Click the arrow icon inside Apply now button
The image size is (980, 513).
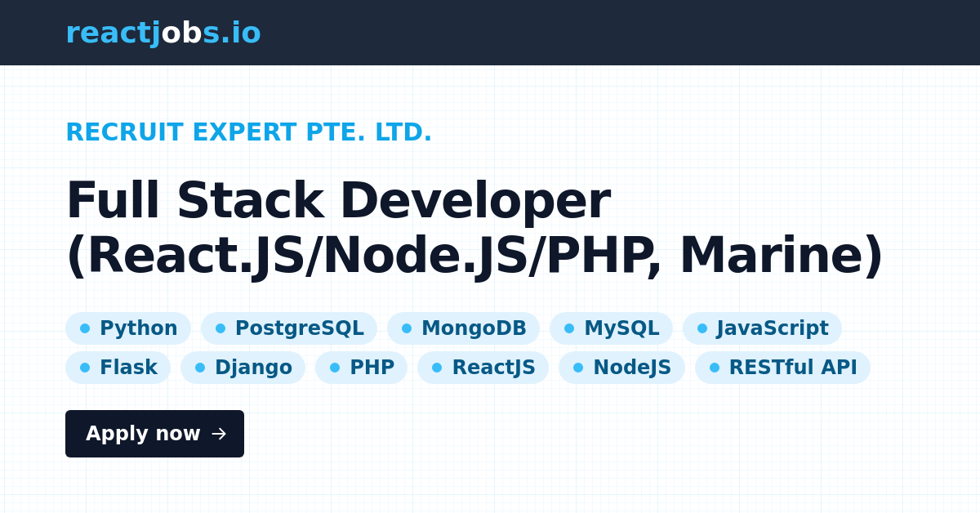[217, 434]
